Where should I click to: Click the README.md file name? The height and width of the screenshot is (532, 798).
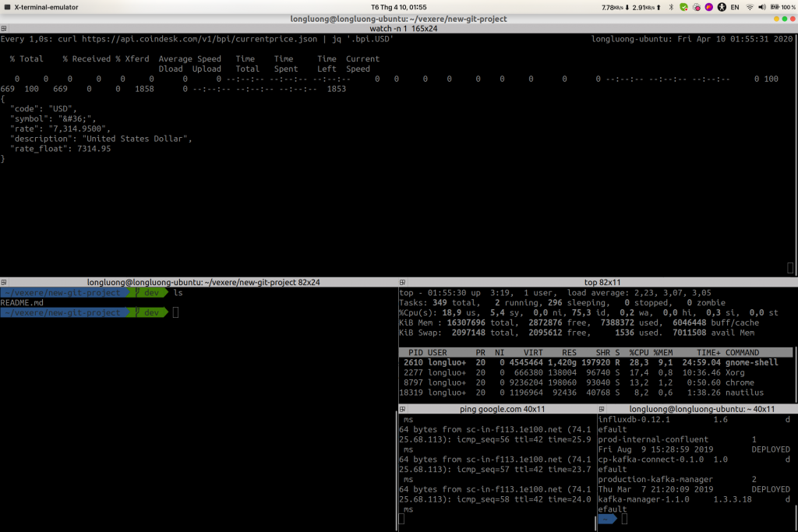(22, 303)
